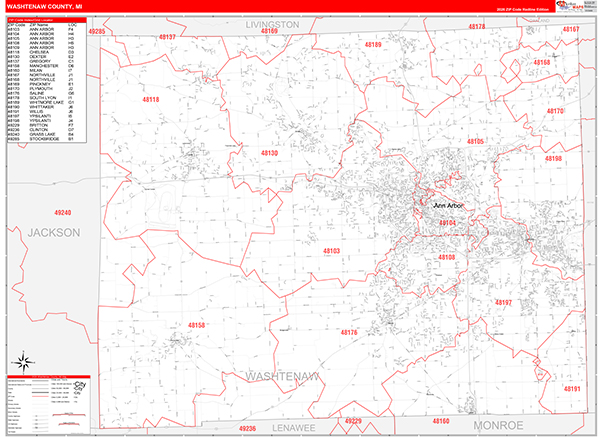Click the WASHTENAW county label
The width and height of the screenshot is (600, 437).
coord(282,377)
